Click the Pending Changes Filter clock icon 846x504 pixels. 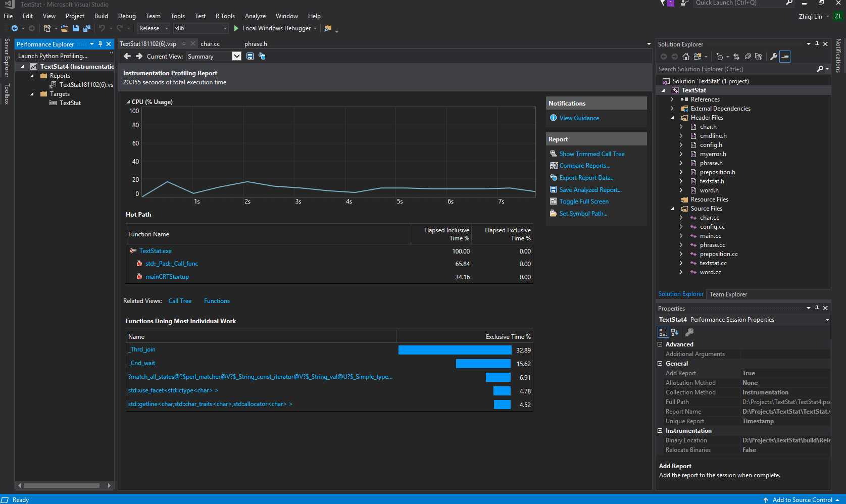[x=720, y=57]
